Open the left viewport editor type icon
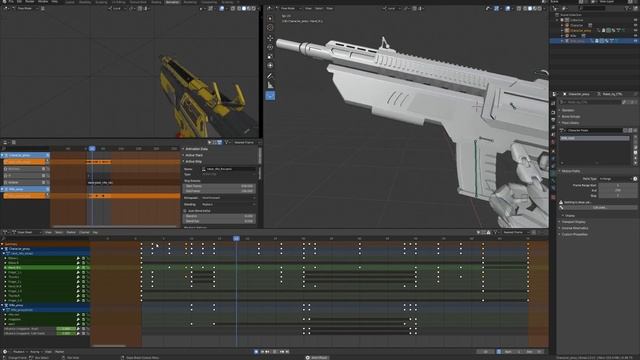This screenshot has height=360, width=640. [6, 8]
